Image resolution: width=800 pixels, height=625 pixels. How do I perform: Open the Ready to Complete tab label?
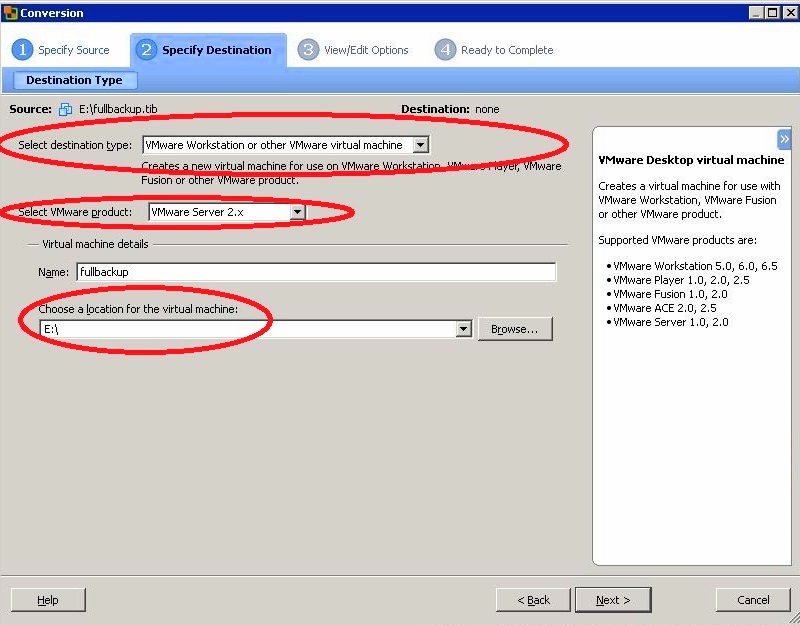[x=507, y=50]
